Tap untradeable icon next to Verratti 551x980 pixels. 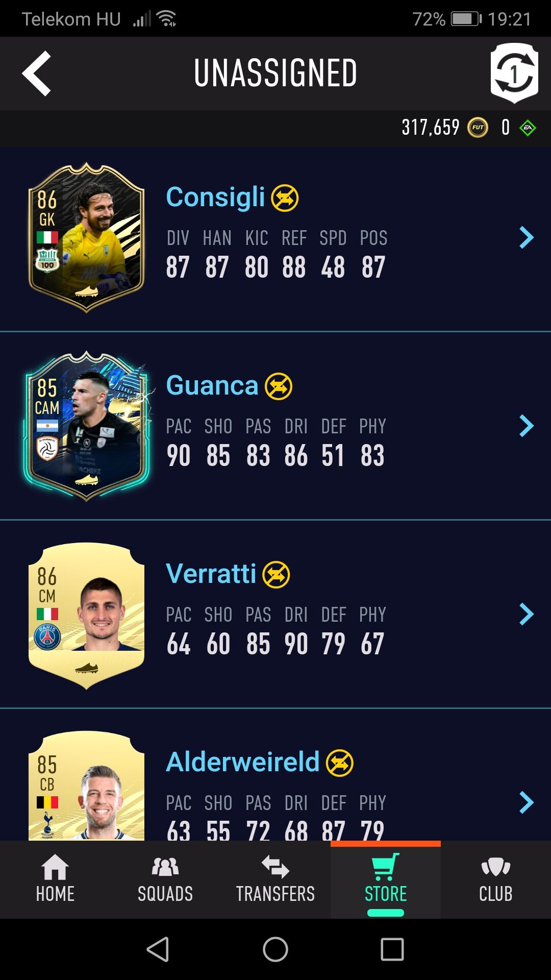point(276,575)
